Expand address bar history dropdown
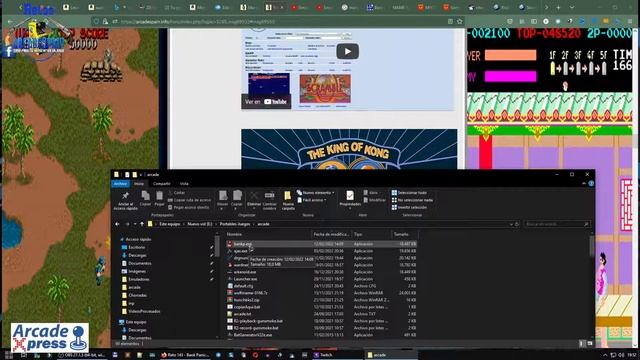Screen dimensions: 640x360 (511, 224)
